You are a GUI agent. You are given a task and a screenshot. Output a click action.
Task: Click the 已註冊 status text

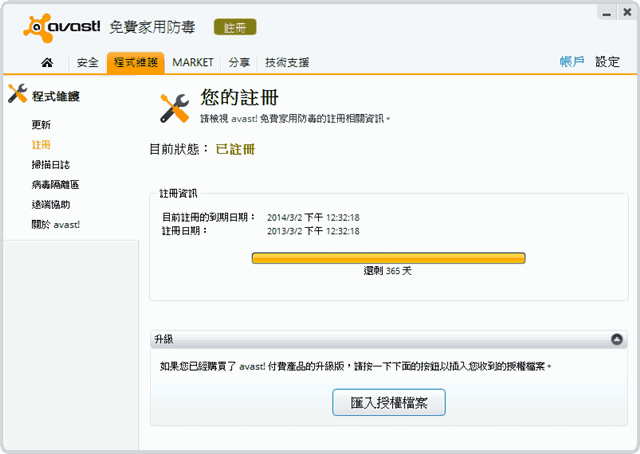(235, 149)
